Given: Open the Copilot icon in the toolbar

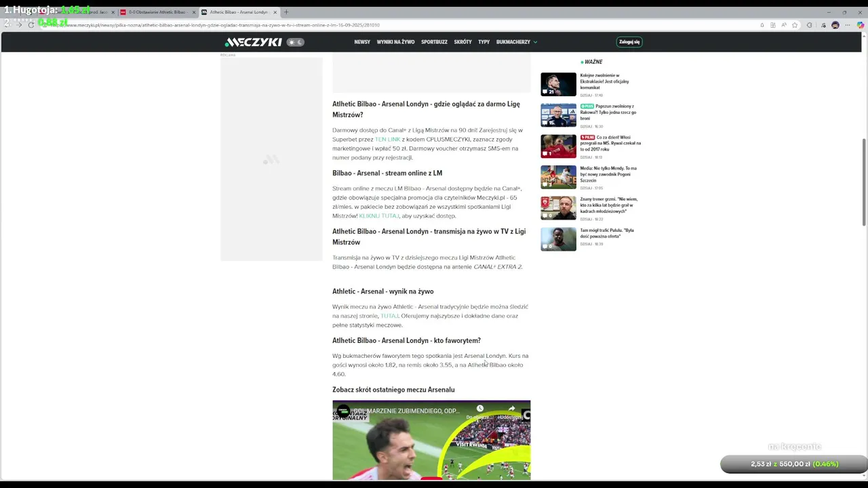Looking at the screenshot, I should click(x=861, y=25).
